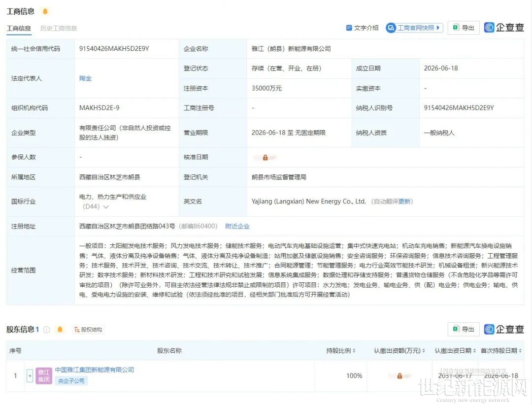Select 纳税人资质 value 一般纳税人

[x=439, y=133]
